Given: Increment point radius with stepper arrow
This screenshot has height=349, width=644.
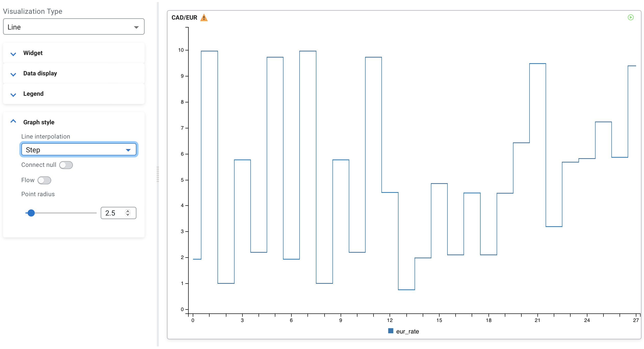Looking at the screenshot, I should pos(128,211).
